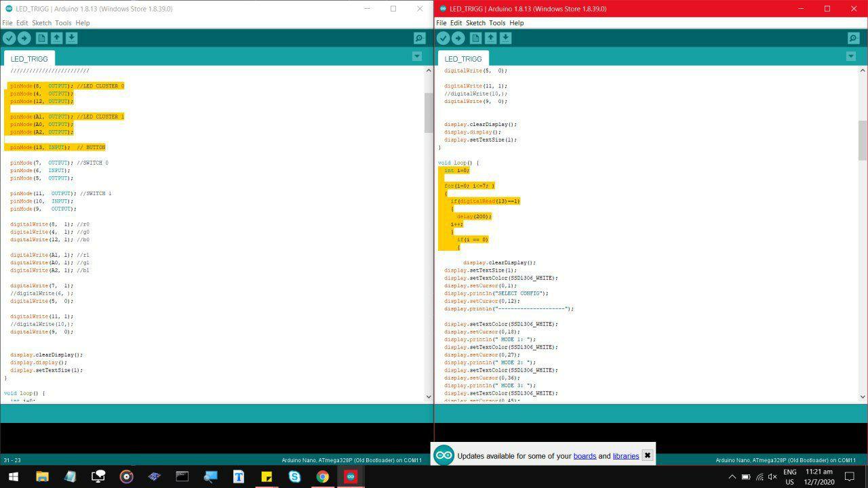Viewport: 868px width, 488px height.
Task: Click "void loop() {" line in right editor
Action: tap(458, 163)
